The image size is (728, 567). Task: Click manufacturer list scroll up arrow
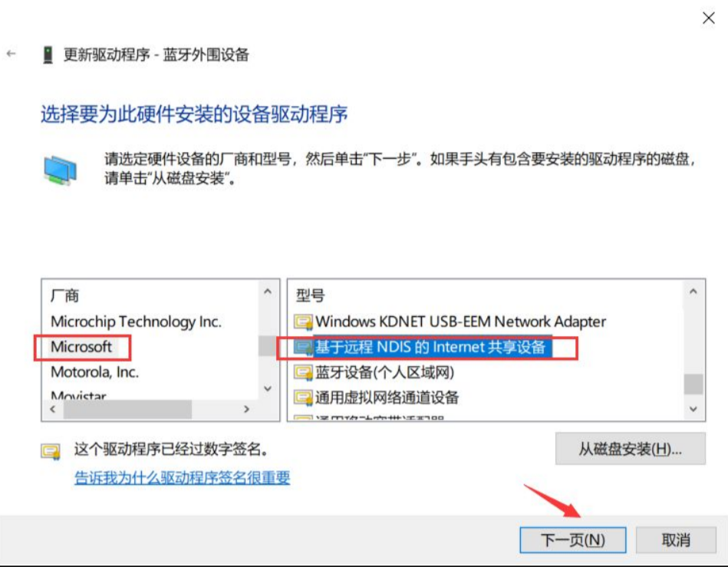(x=268, y=292)
